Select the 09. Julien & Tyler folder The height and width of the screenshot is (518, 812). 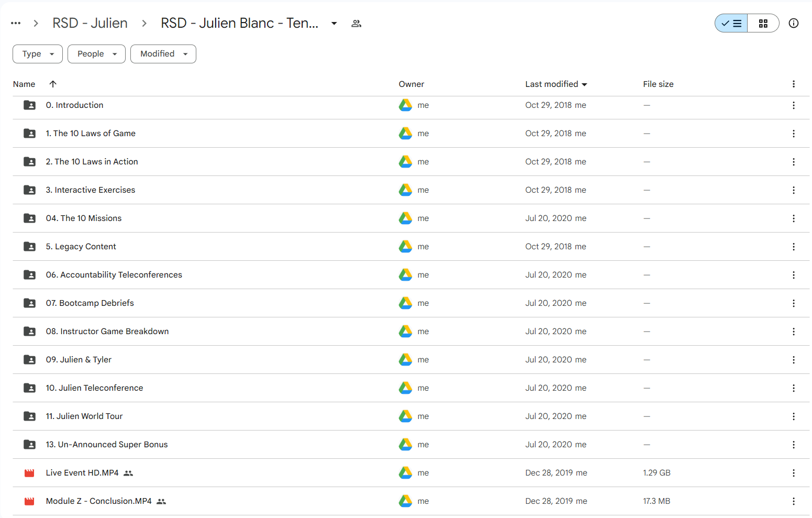tap(79, 360)
